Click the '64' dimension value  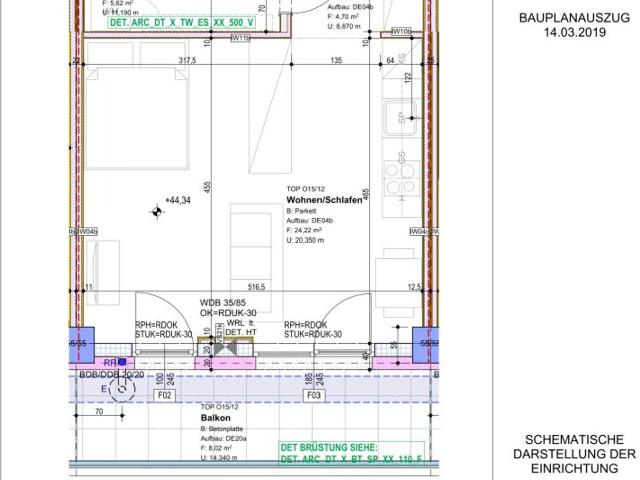(x=390, y=60)
